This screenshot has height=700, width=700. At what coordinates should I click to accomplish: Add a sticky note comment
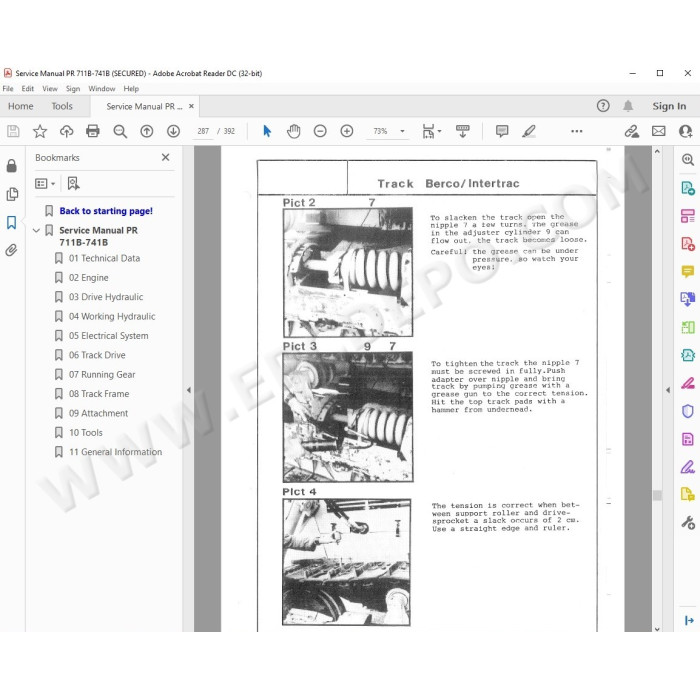(502, 131)
